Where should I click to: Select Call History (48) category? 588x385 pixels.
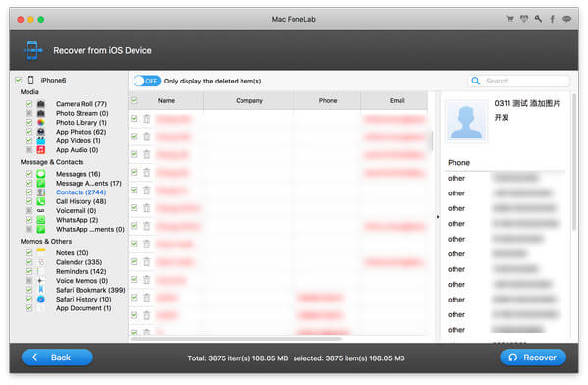81,201
